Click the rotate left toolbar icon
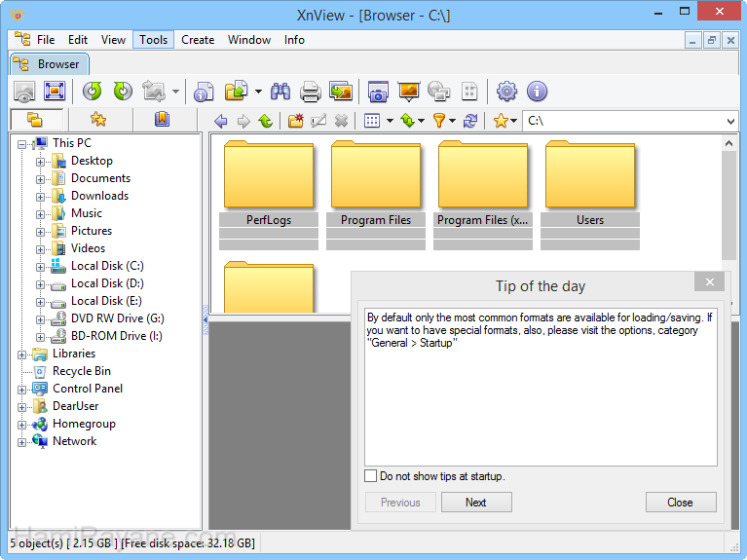The width and height of the screenshot is (747, 560). (x=92, y=91)
